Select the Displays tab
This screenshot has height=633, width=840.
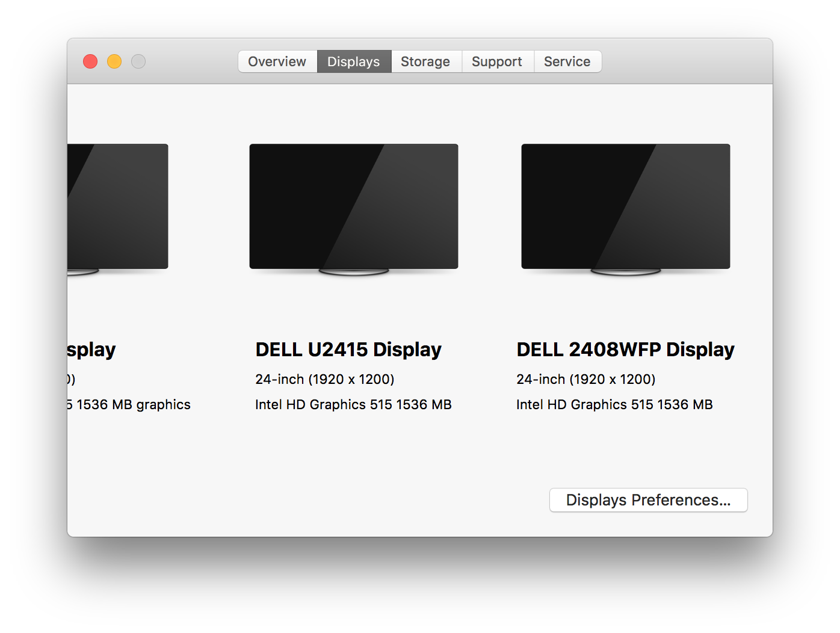[x=354, y=61]
